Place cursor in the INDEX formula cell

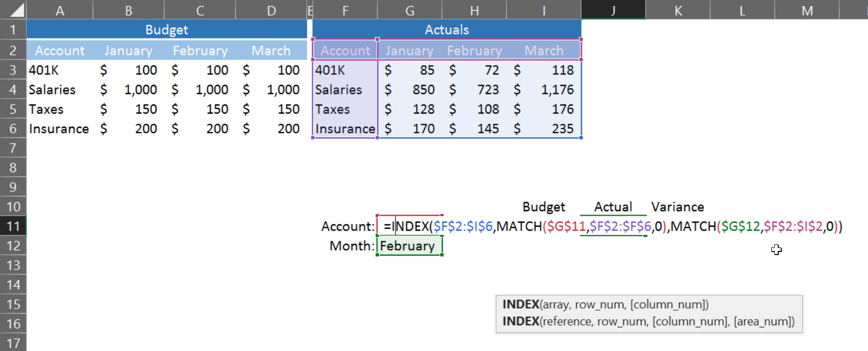[409, 226]
